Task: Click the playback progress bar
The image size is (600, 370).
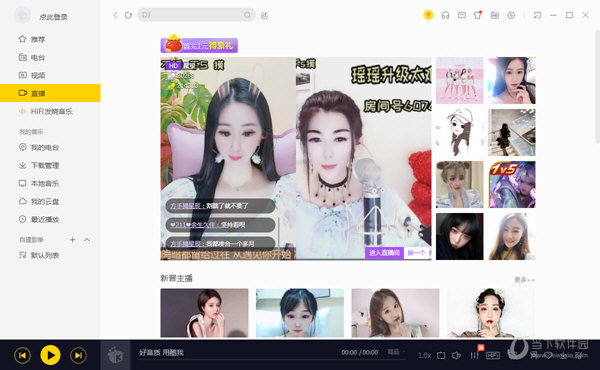Action: [x=272, y=360]
